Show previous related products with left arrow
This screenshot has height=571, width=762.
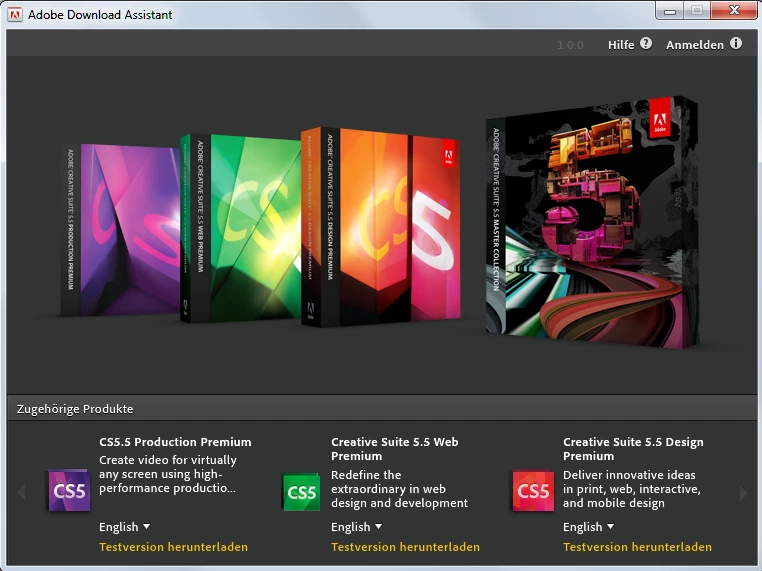(x=21, y=492)
